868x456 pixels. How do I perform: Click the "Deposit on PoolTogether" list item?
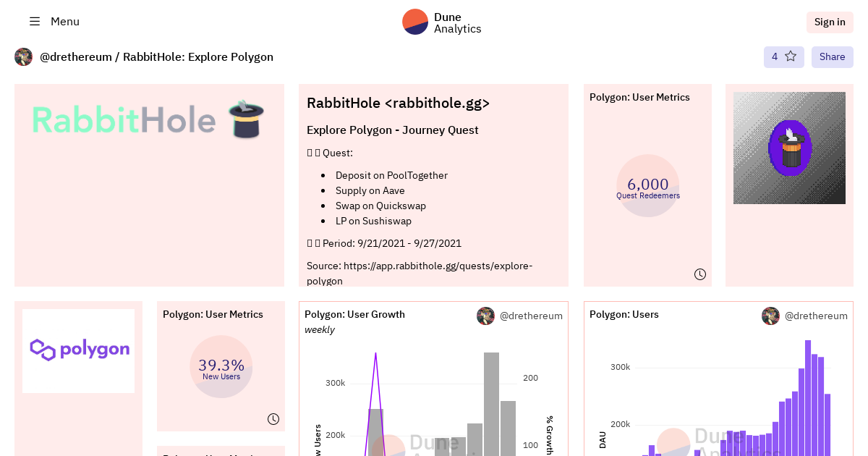pos(391,175)
